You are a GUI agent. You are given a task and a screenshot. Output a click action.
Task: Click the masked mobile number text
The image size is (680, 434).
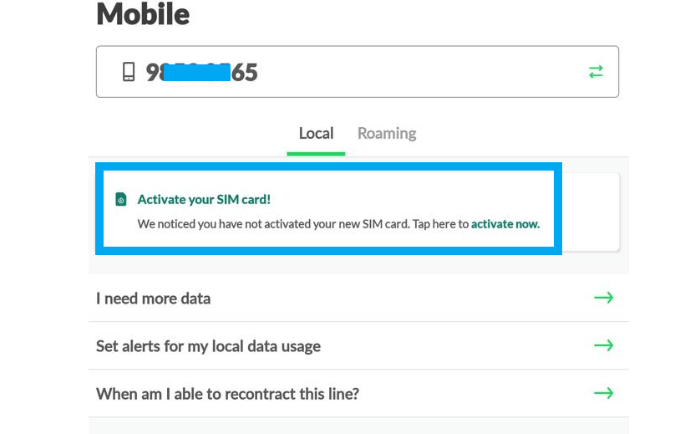coord(202,72)
